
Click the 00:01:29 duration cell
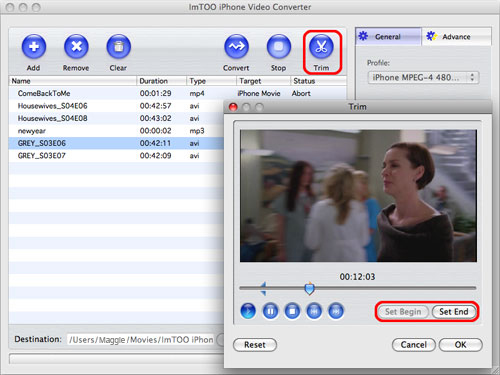[x=155, y=94]
